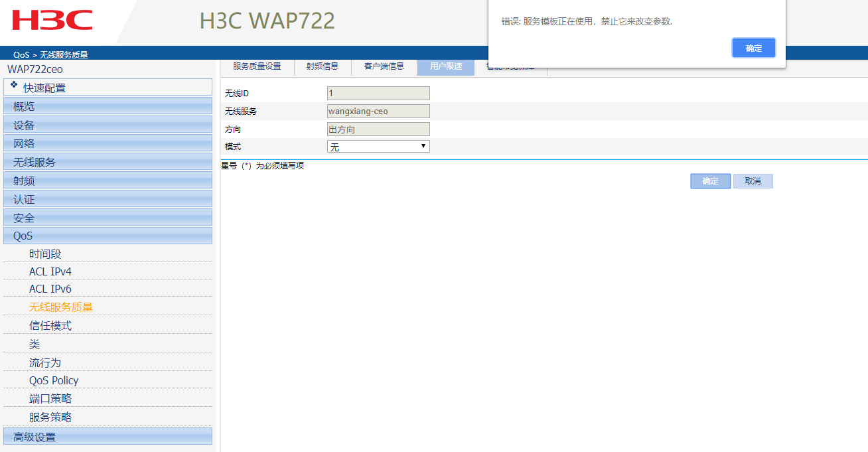This screenshot has width=868, height=452.
Task: Open the 类 page
Action: pos(35,344)
